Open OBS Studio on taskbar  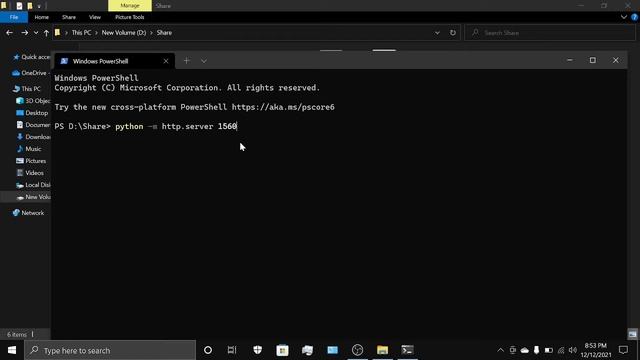358,350
